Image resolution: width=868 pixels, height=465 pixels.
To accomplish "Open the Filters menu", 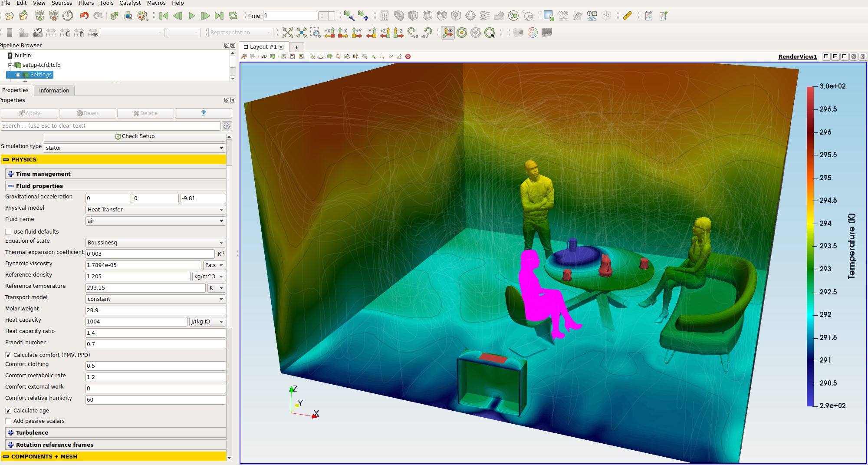I will click(x=86, y=3).
